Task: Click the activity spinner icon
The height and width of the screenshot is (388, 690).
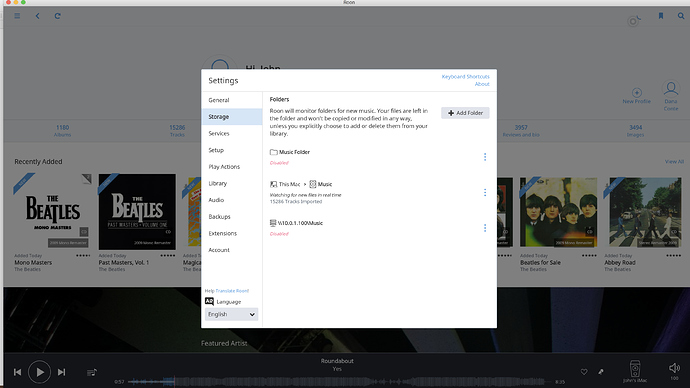Action: coord(633,21)
